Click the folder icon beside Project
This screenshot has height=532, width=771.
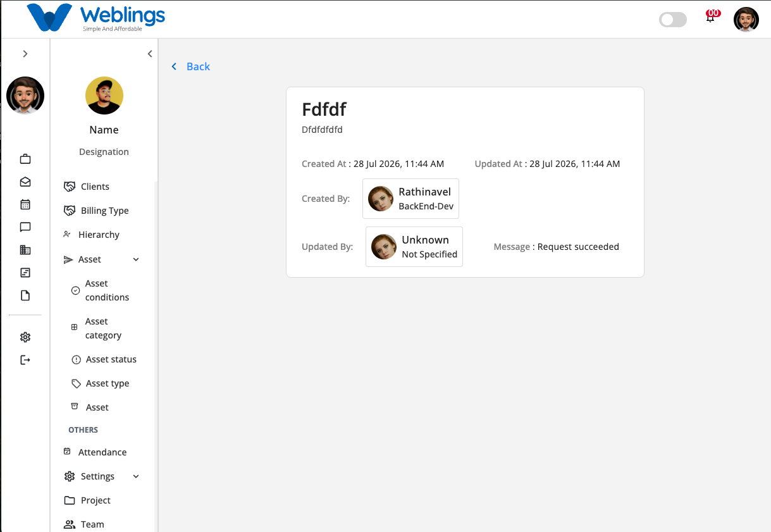tap(70, 500)
